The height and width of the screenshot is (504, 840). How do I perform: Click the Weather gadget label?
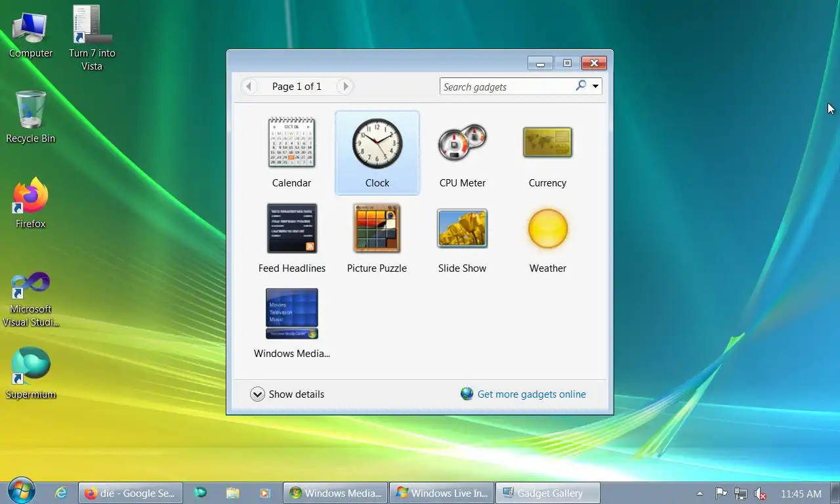[548, 268]
